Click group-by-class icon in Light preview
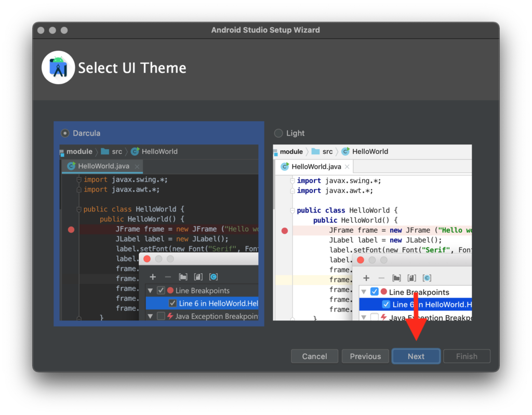The height and width of the screenshot is (415, 532). [427, 278]
